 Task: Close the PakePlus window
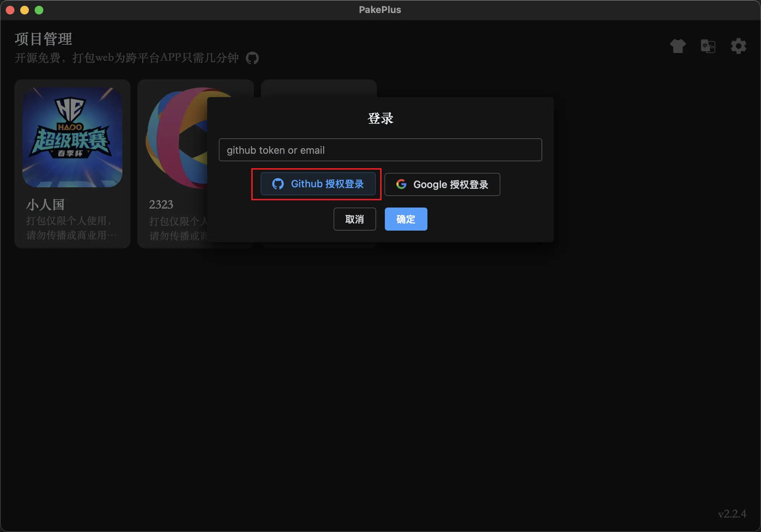coord(10,10)
